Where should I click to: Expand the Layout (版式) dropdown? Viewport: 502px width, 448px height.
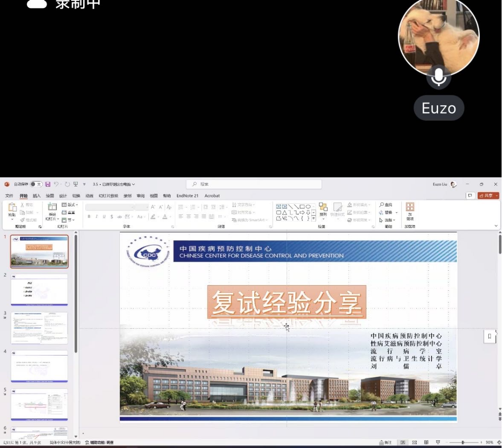[70, 205]
